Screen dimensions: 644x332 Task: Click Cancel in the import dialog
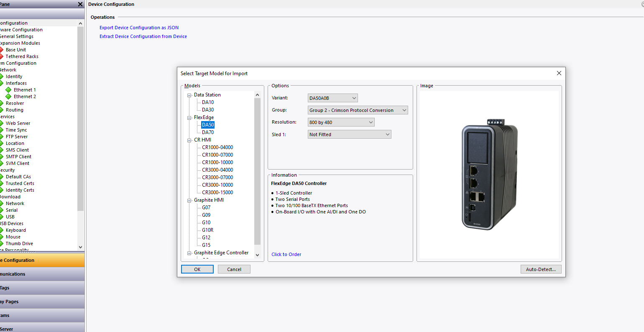234,269
